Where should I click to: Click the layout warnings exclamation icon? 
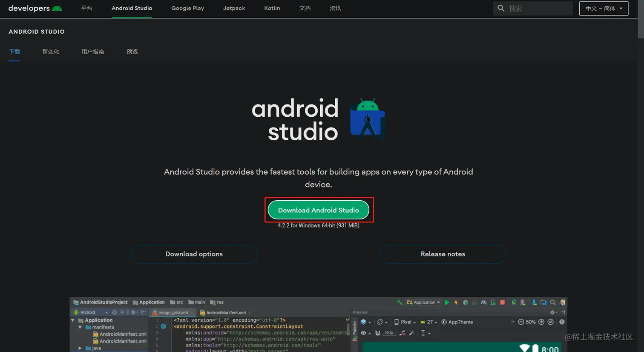point(562,322)
